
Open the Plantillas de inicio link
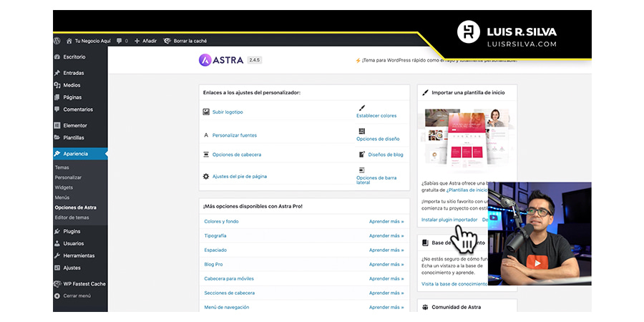(x=467, y=190)
